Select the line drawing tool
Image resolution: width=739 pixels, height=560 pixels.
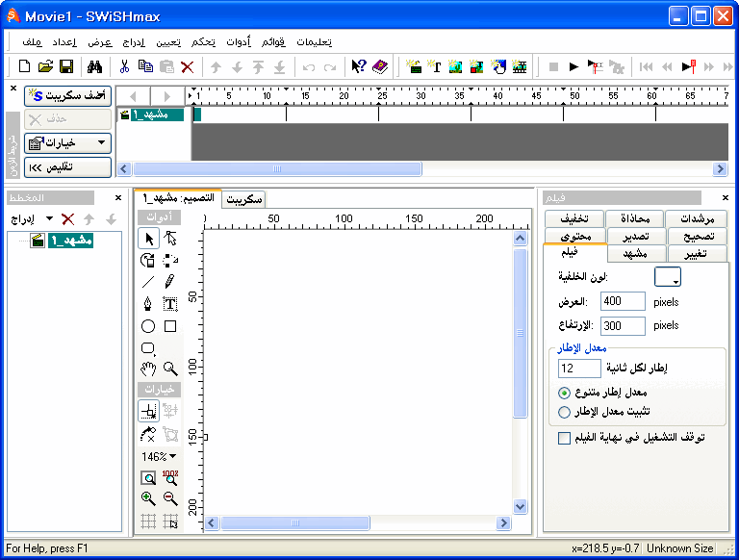(x=148, y=282)
